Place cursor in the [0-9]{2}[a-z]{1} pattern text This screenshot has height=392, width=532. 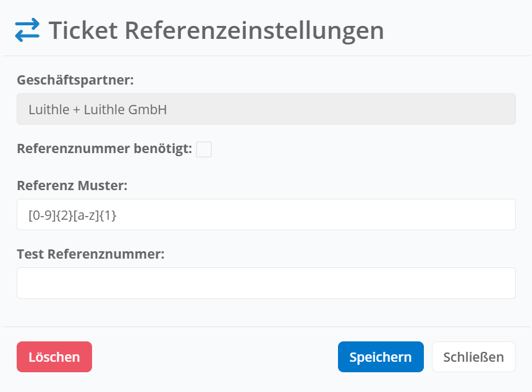tap(72, 215)
